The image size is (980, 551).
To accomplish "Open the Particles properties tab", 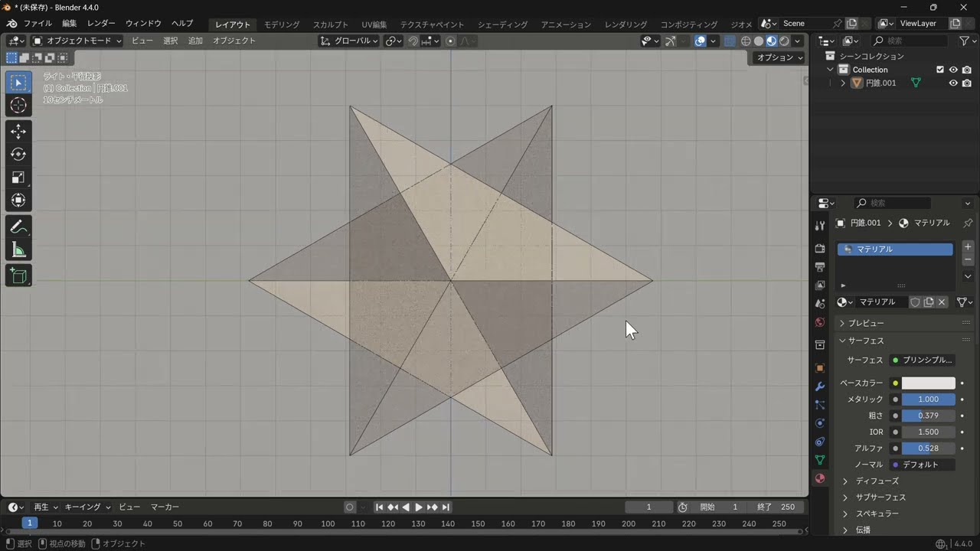I will 820,405.
